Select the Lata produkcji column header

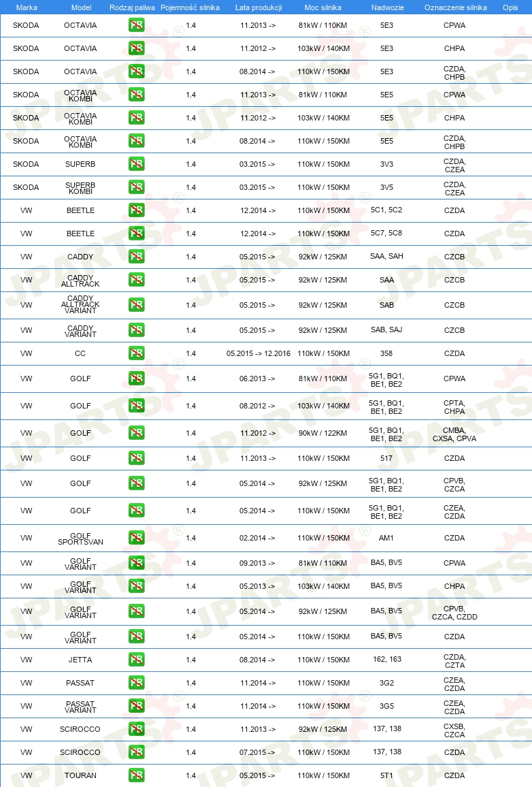(259, 7)
